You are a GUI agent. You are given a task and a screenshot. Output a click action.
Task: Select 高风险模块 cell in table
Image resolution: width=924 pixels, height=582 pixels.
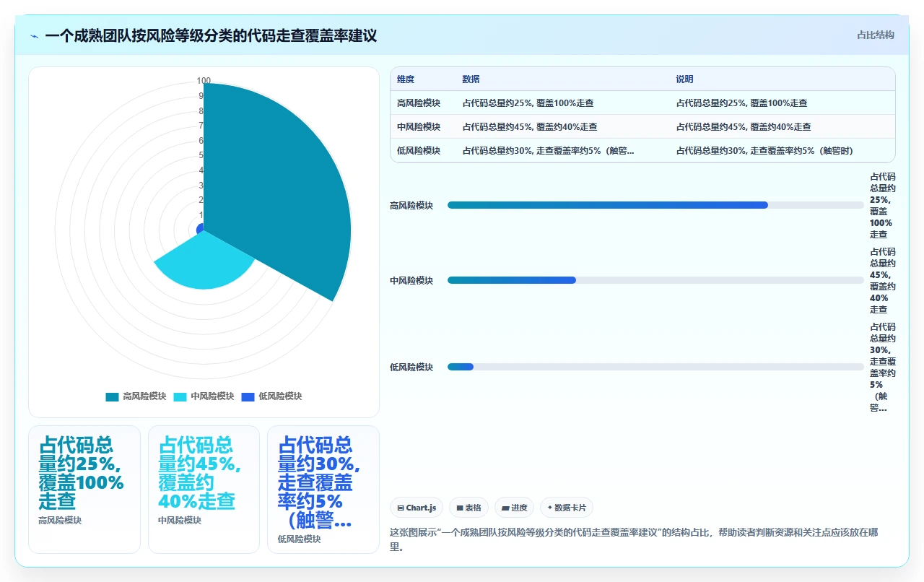419,103
